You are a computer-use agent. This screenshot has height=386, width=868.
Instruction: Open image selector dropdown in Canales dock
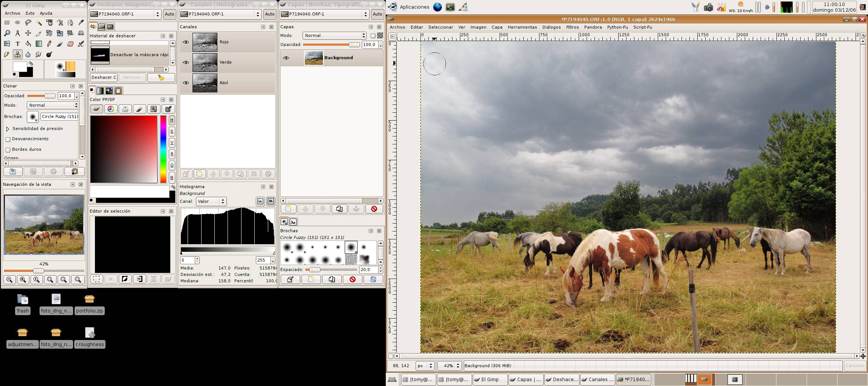tap(221, 14)
